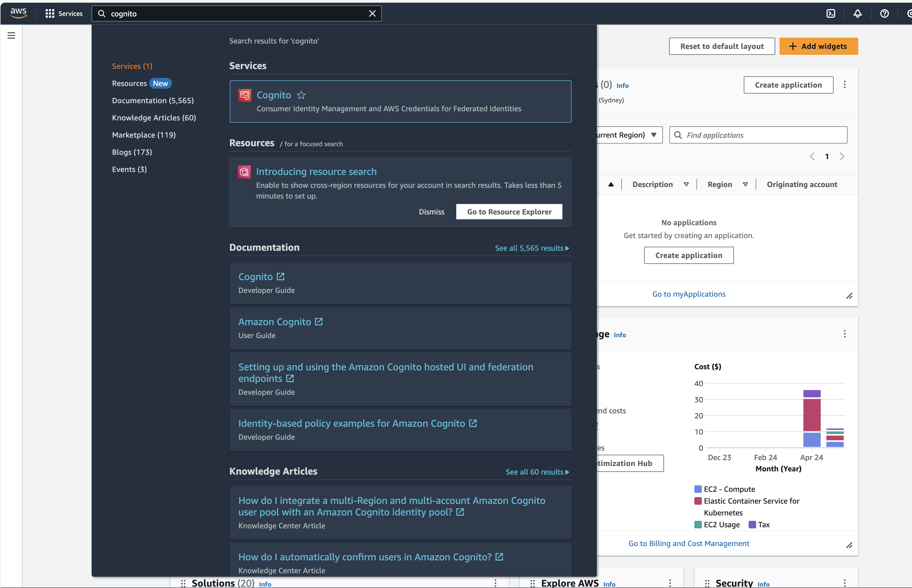Clear the cognito search text
The image size is (912, 588).
(372, 14)
